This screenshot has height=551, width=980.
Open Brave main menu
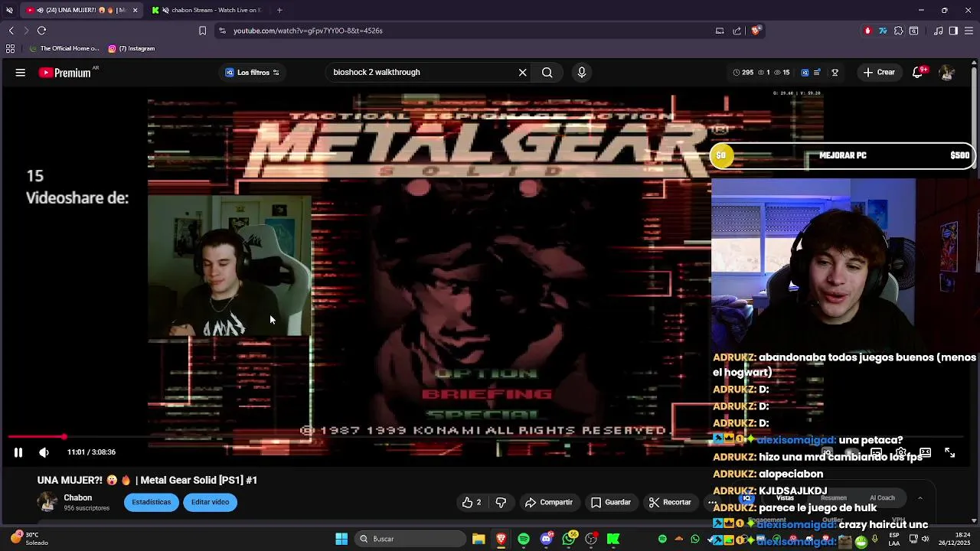click(x=969, y=31)
